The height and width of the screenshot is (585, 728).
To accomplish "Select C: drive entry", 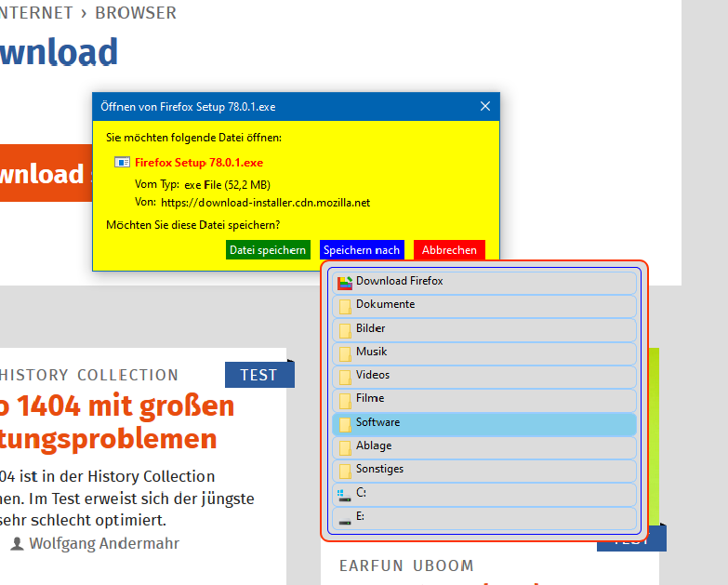I will click(484, 495).
